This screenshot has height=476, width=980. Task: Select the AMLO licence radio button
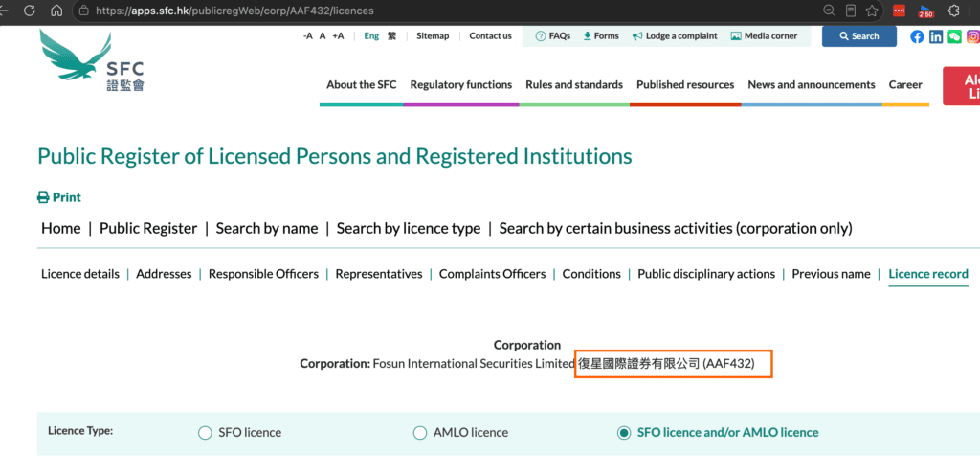420,433
